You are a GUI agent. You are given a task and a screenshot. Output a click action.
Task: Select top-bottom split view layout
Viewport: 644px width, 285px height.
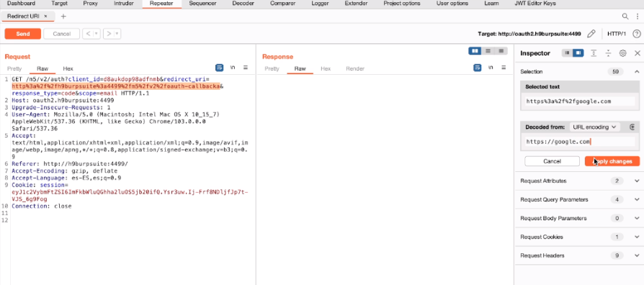click(488, 51)
